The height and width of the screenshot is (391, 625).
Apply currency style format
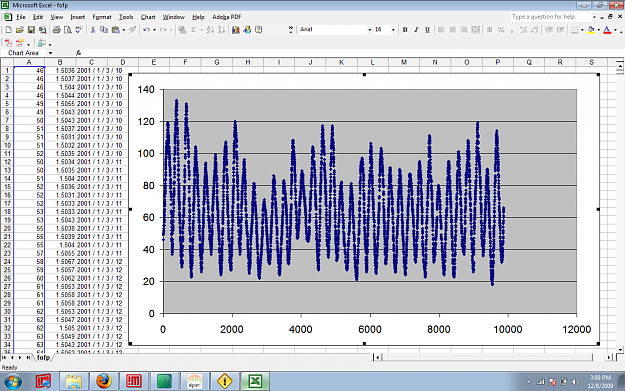click(x=489, y=30)
